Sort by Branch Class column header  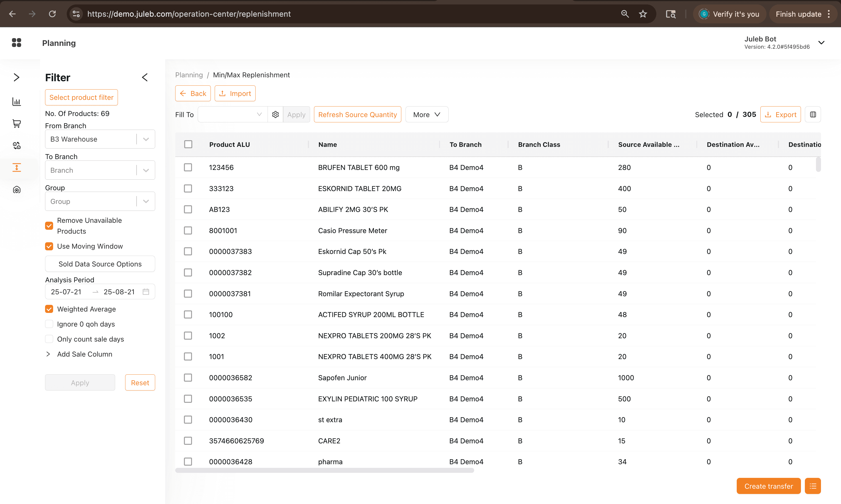(539, 144)
